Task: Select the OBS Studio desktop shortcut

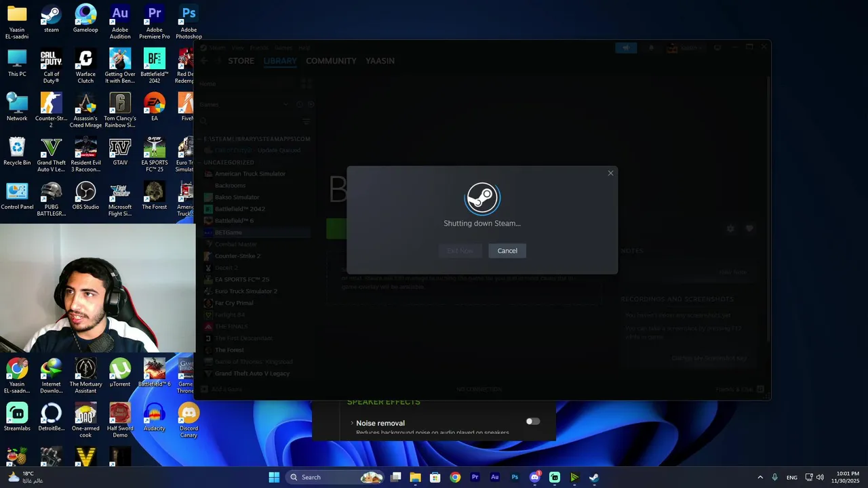Action: 85,195
